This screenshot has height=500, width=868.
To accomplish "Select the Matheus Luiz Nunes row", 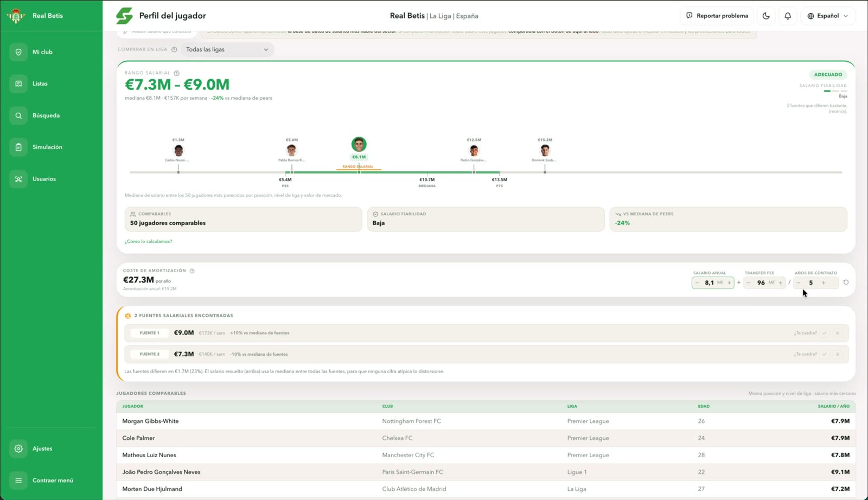I will click(486, 455).
